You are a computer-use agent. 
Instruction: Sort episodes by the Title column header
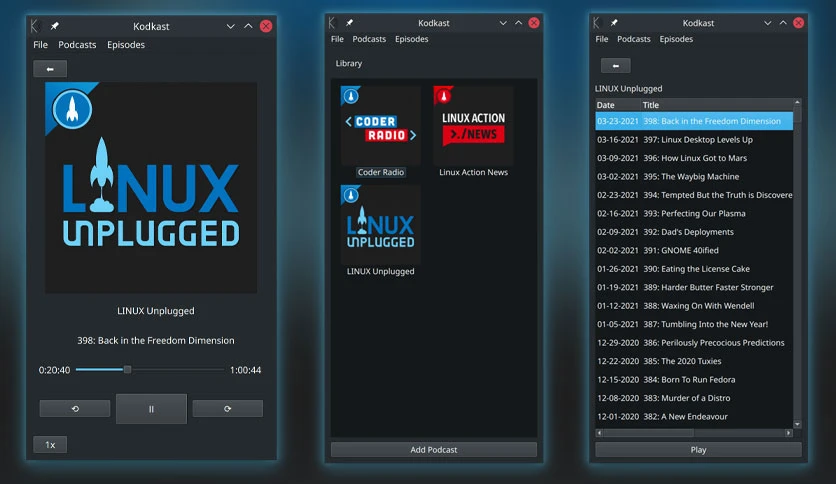point(717,104)
